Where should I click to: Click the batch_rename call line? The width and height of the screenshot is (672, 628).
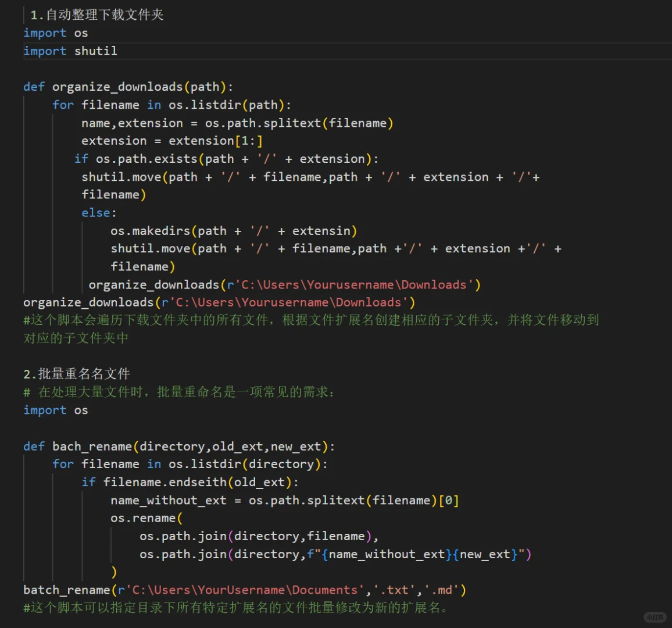(x=245, y=590)
